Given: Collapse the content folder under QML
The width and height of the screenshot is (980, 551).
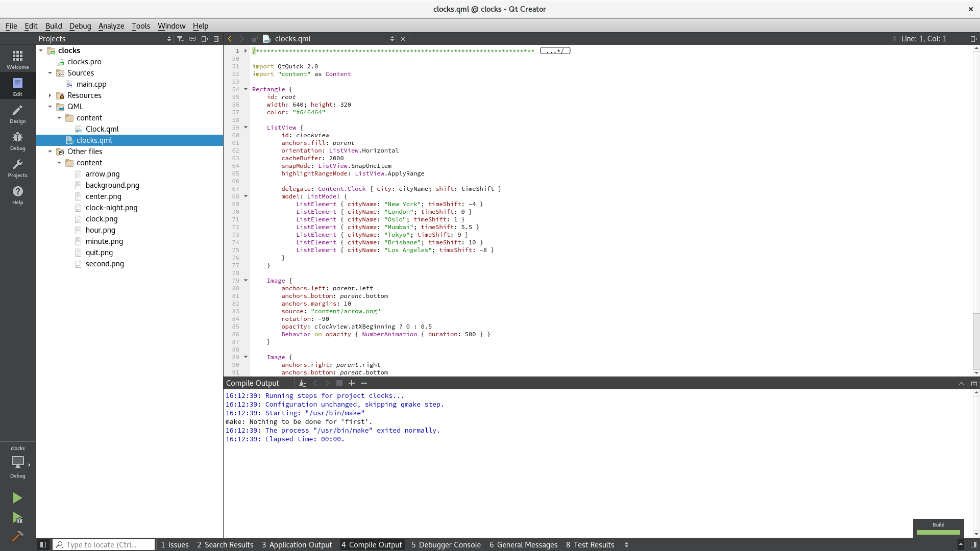Looking at the screenshot, I should tap(60, 118).
